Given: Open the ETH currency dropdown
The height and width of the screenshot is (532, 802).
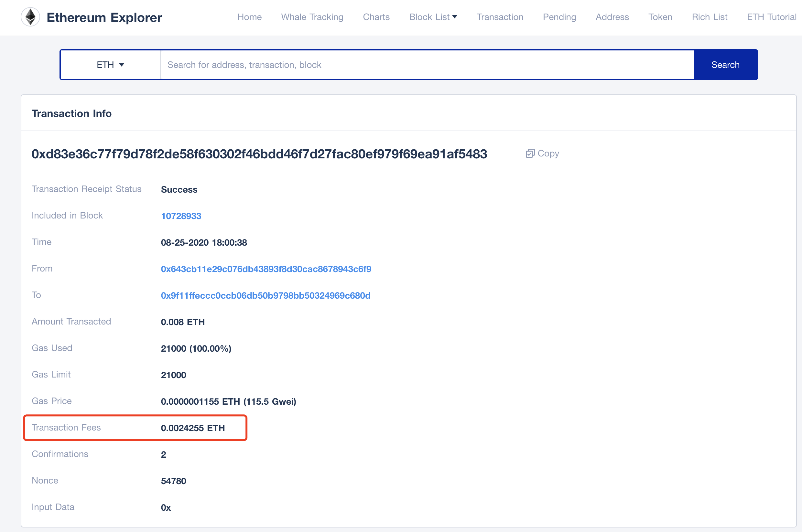Looking at the screenshot, I should tap(110, 65).
